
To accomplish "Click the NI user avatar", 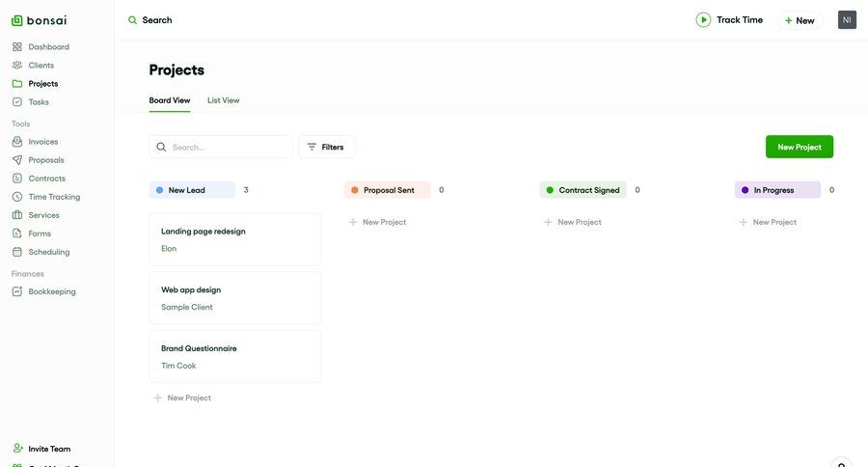I will [x=847, y=20].
